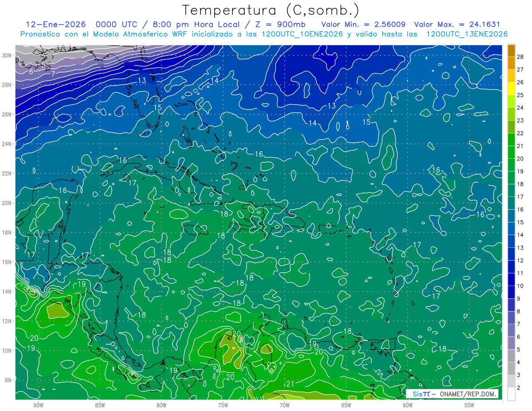Click the '70W' longitude axis label
This screenshot has height=411, width=532.
285,405
